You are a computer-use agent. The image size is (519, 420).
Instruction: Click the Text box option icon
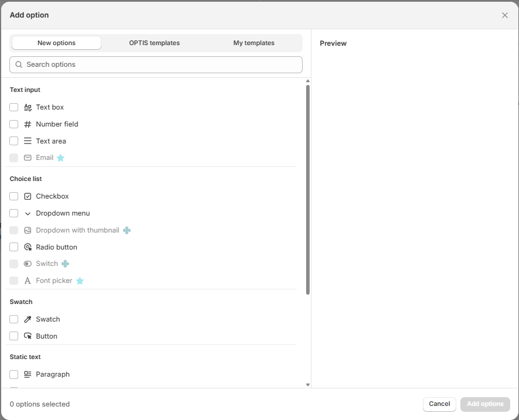coord(28,107)
